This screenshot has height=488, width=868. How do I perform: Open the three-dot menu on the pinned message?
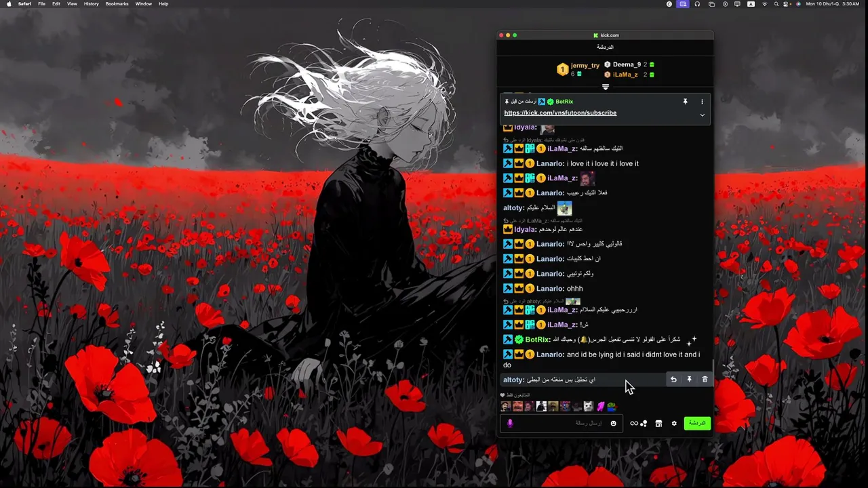[702, 102]
